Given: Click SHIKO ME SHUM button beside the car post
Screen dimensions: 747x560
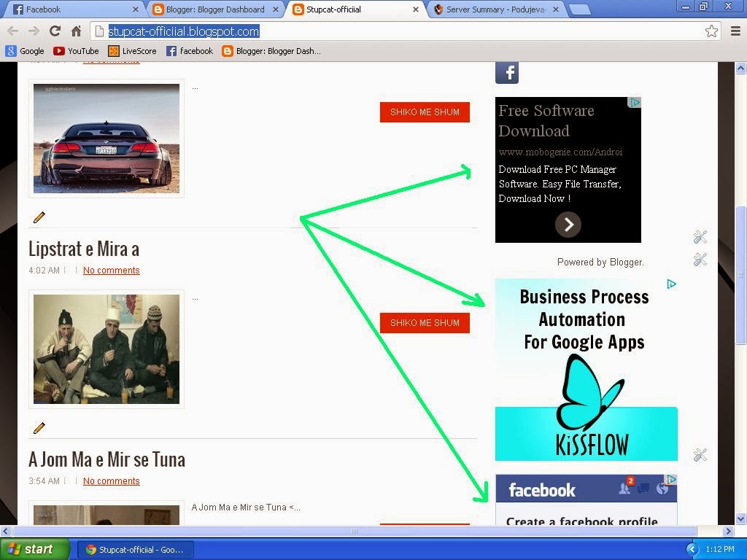Looking at the screenshot, I should tap(425, 112).
